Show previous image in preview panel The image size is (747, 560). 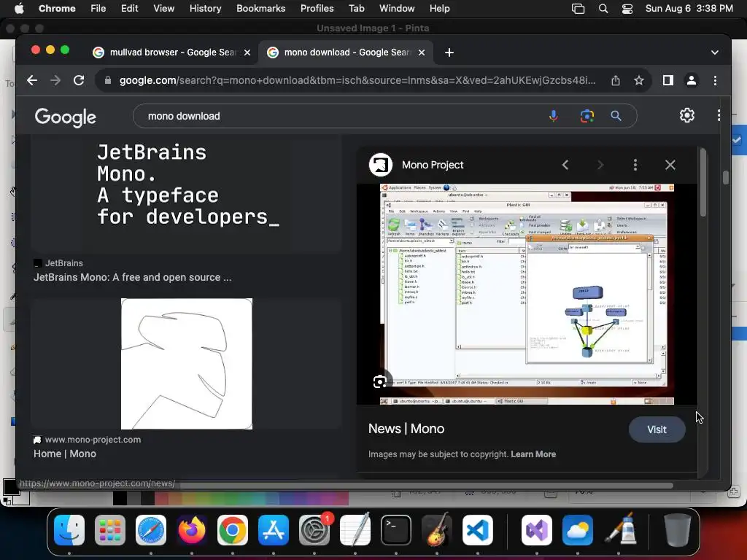(565, 165)
